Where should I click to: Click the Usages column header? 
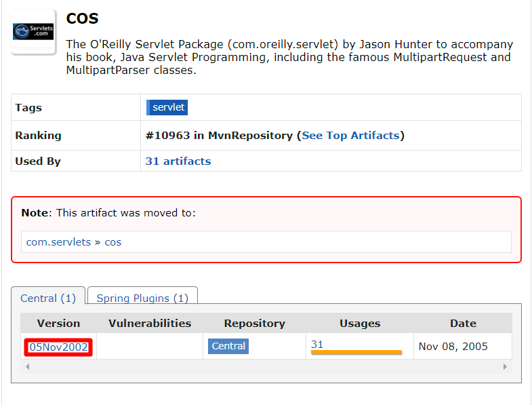click(360, 323)
